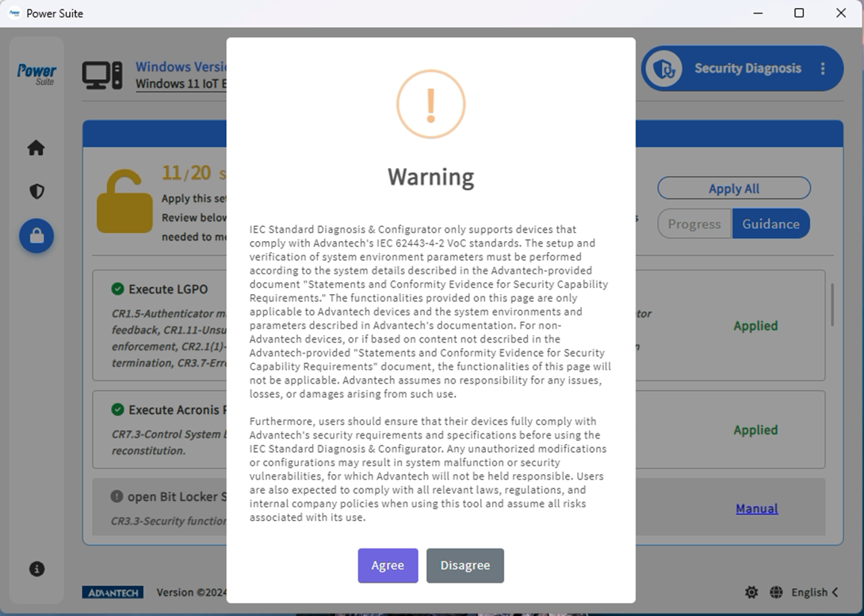The width and height of the screenshot is (864, 616).
Task: Click the computer icon beside Windows Version
Action: tap(102, 75)
